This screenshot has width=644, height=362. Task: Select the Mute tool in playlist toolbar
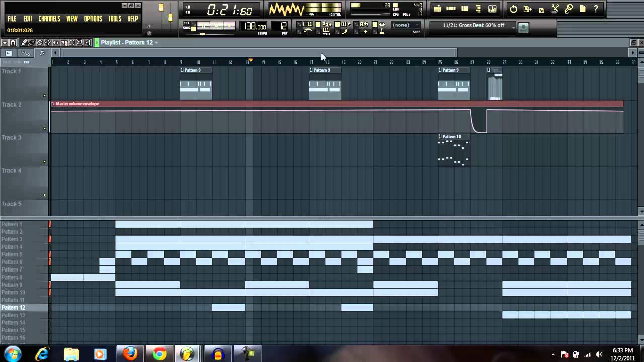tap(48, 43)
